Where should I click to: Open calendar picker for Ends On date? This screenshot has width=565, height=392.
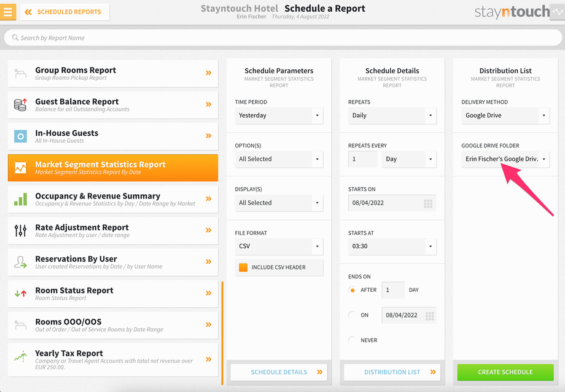point(429,316)
